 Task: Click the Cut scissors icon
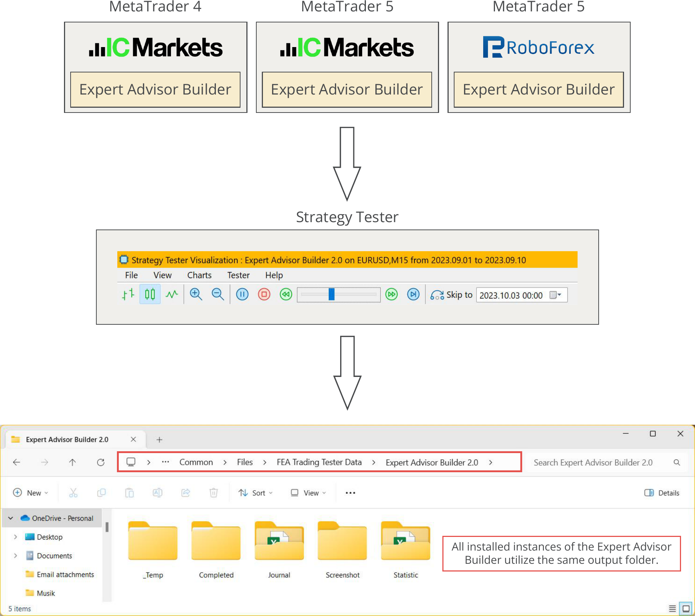[x=73, y=493]
